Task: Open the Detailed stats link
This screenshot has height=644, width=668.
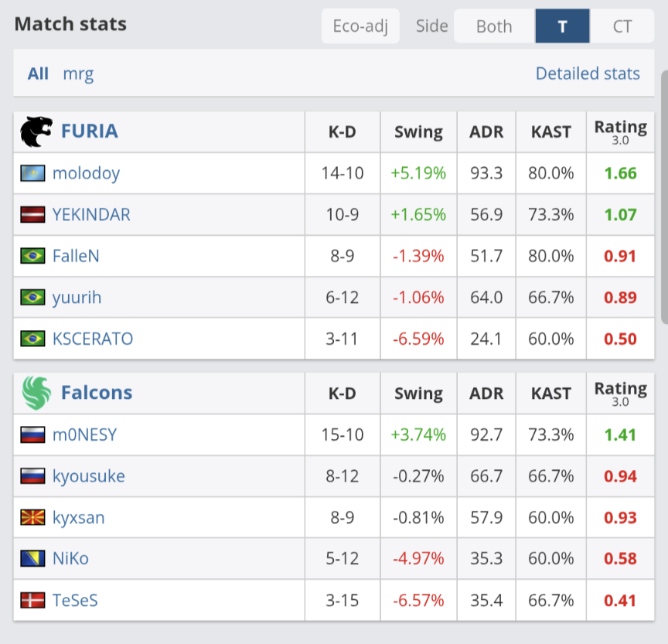Action: 588,73
